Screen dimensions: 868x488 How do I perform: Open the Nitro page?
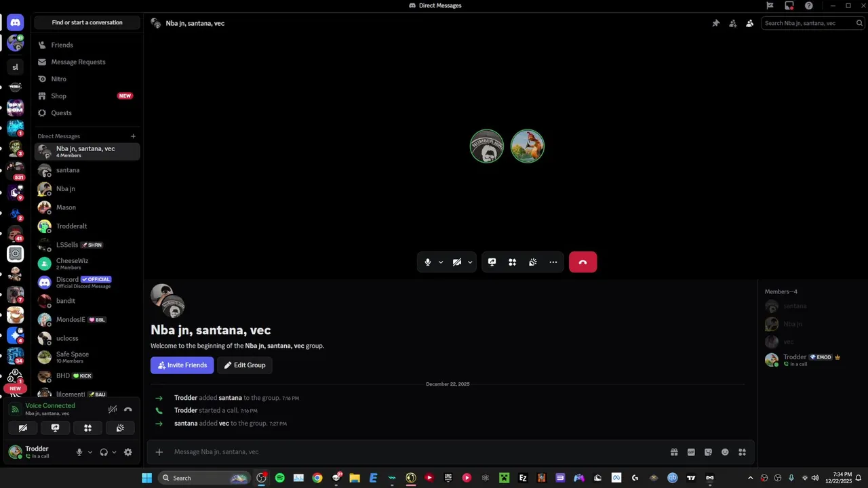coord(87,79)
